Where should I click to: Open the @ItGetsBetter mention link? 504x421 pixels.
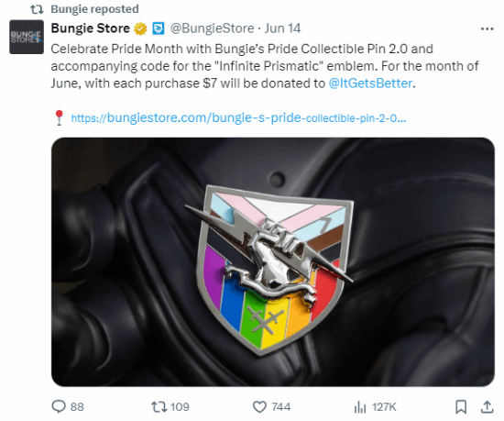click(x=370, y=83)
